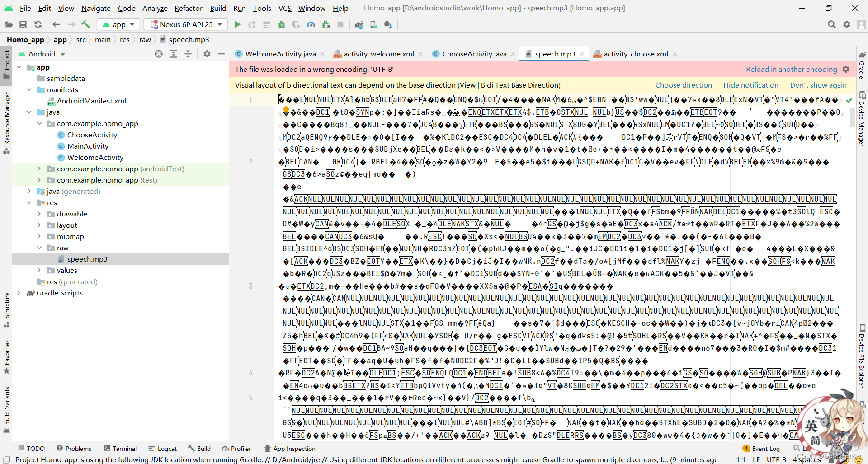
Task: Collapse the java folder
Action: 29,112
